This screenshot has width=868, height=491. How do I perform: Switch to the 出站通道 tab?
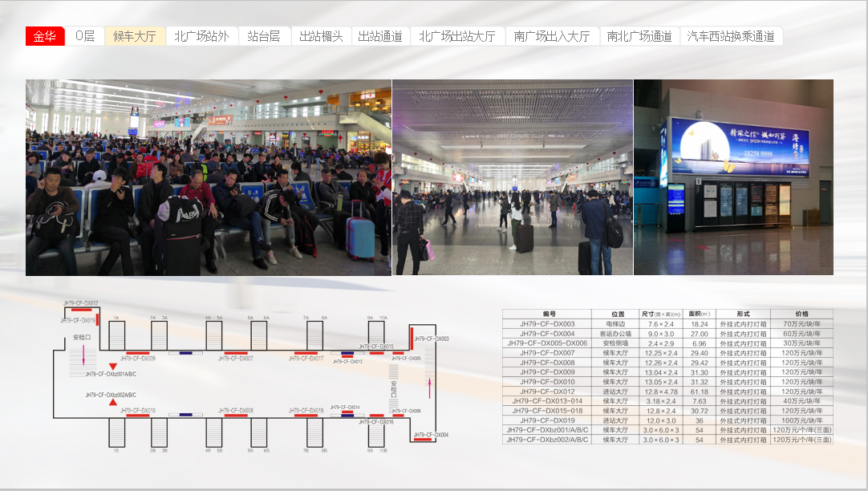[380, 37]
